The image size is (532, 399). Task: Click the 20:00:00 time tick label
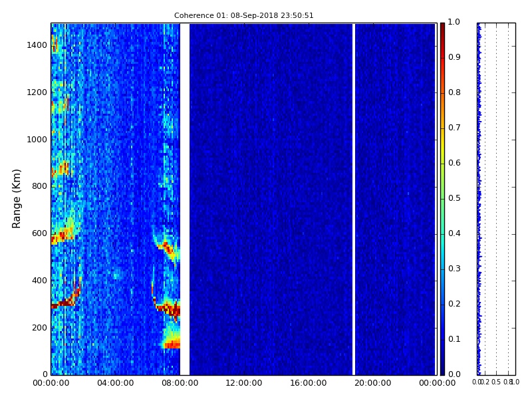(x=373, y=383)
